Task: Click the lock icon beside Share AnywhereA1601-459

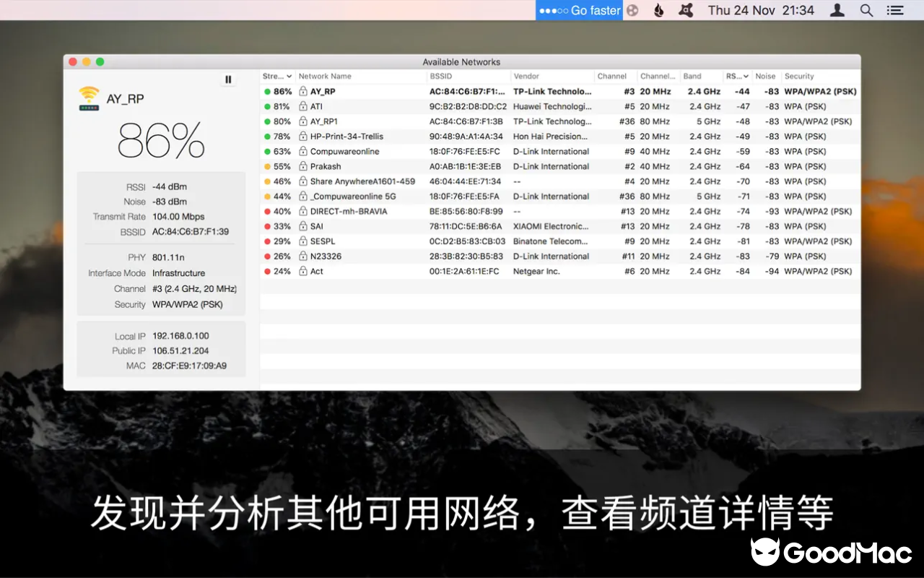Action: (x=303, y=181)
